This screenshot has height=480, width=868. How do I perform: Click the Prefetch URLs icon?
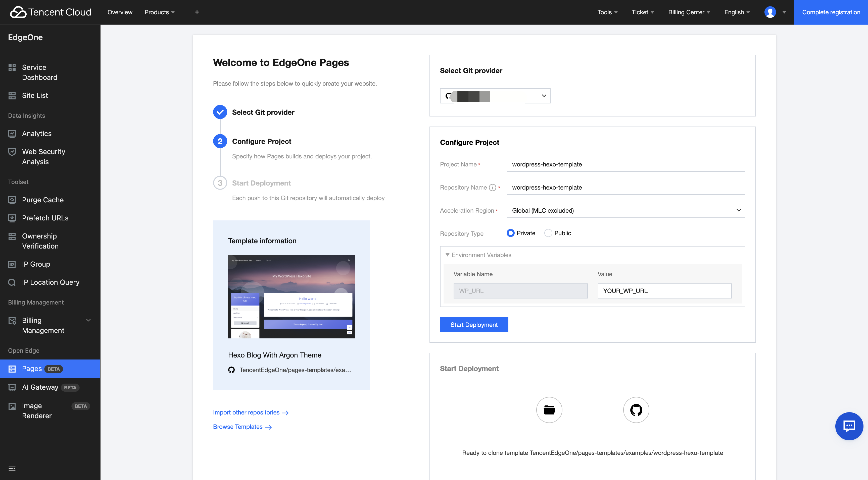[12, 218]
